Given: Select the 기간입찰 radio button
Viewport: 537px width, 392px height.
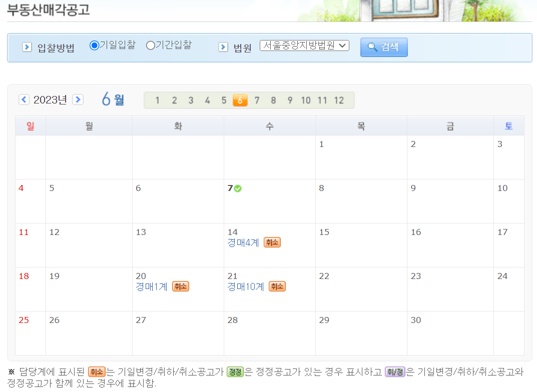Looking at the screenshot, I should 150,45.
